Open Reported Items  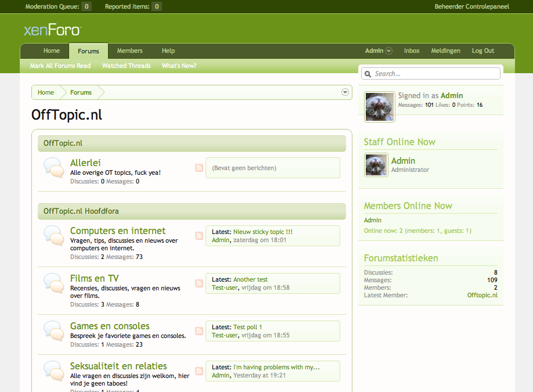click(133, 6)
